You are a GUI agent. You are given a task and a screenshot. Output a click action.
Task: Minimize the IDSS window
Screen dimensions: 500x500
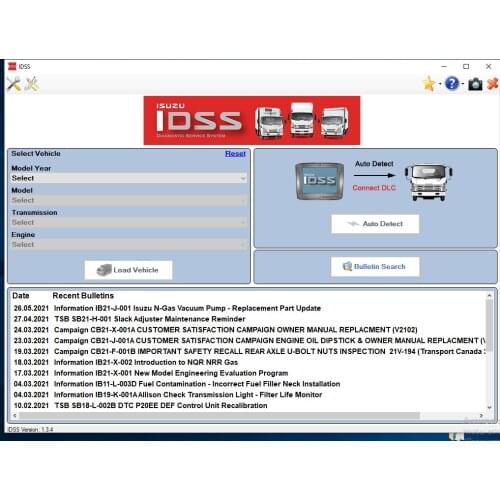coord(444,67)
